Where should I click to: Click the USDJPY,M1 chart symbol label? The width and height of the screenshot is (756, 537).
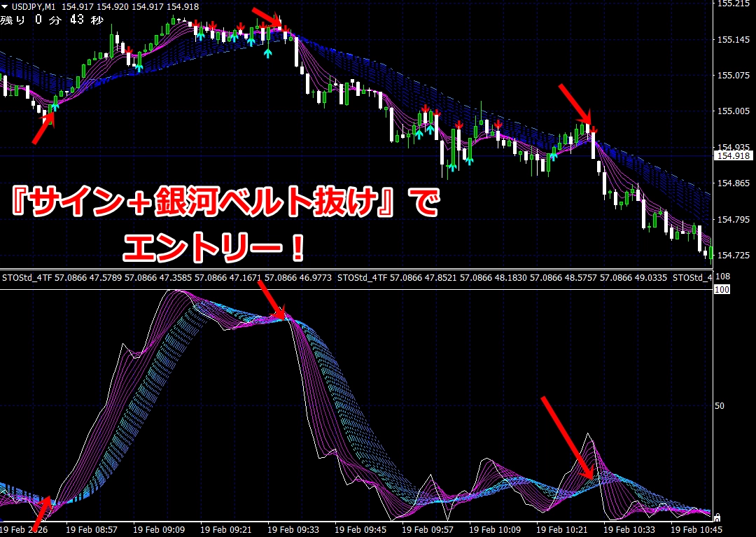pyautogui.click(x=34, y=7)
